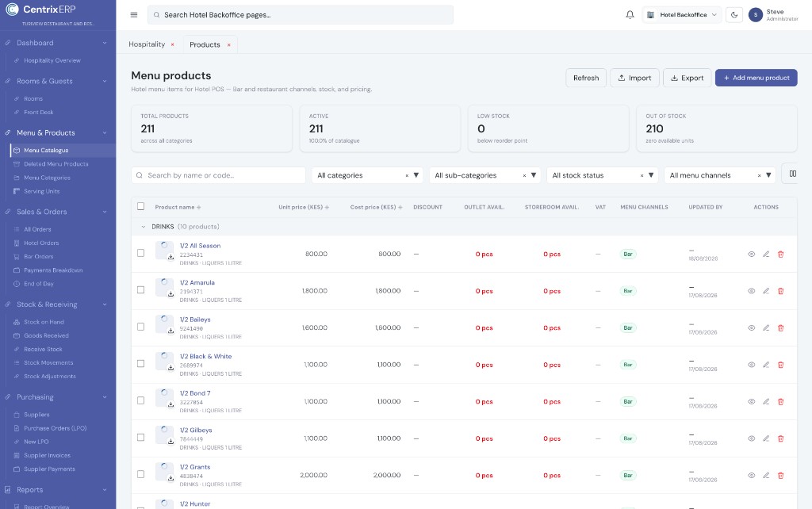
Task: Open the notifications bell
Action: 630,15
